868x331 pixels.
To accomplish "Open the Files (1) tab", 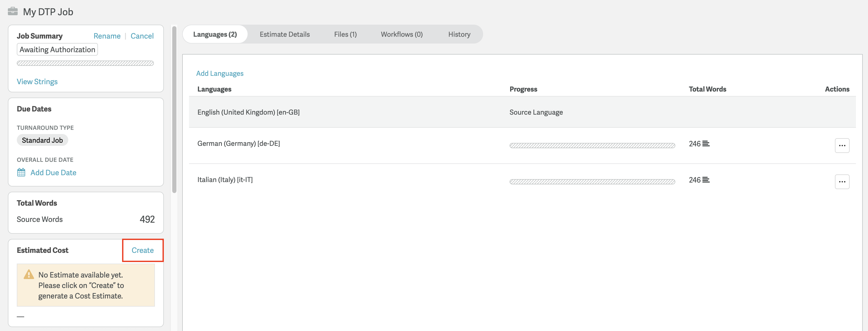I will coord(345,34).
